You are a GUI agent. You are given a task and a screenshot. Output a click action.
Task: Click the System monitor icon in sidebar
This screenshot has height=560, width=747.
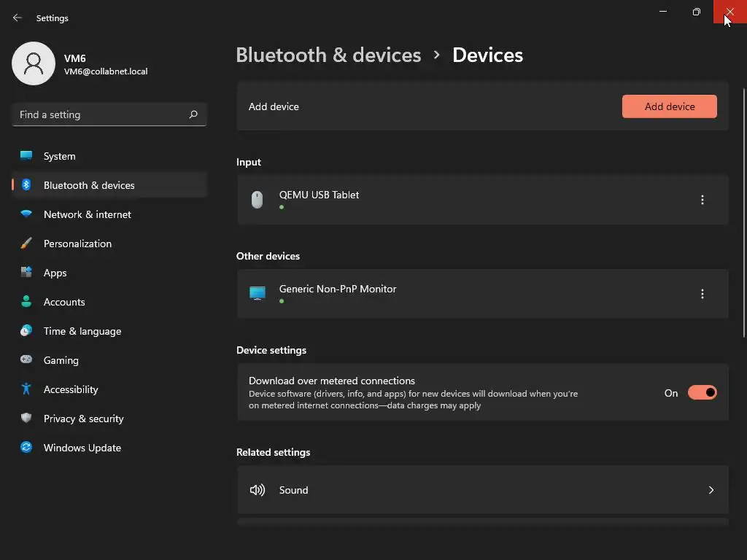pyautogui.click(x=26, y=156)
